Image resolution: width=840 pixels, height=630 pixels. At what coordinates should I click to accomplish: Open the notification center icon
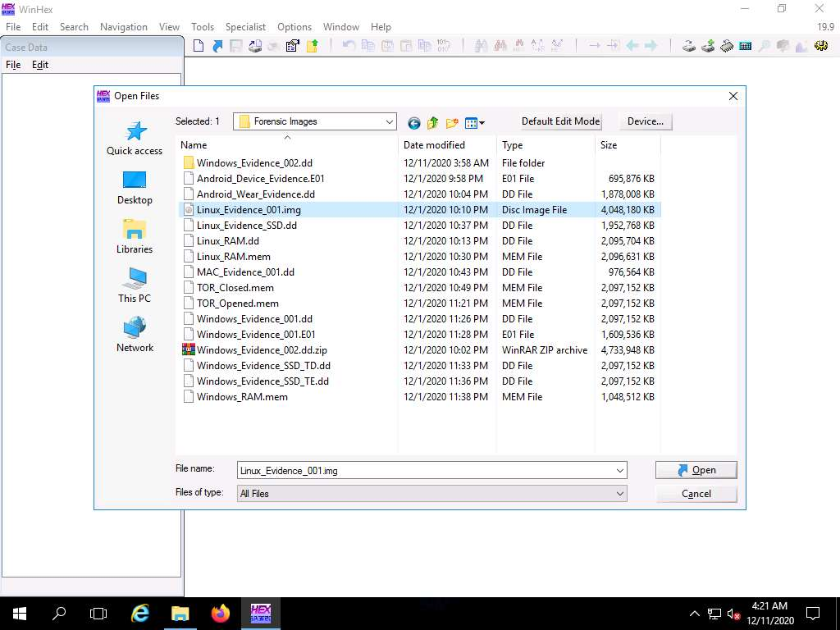(813, 614)
